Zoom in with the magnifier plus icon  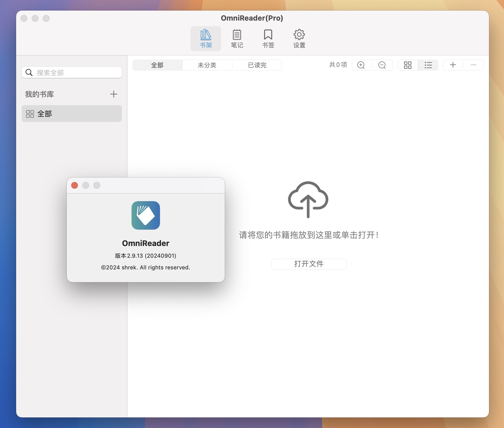click(361, 65)
